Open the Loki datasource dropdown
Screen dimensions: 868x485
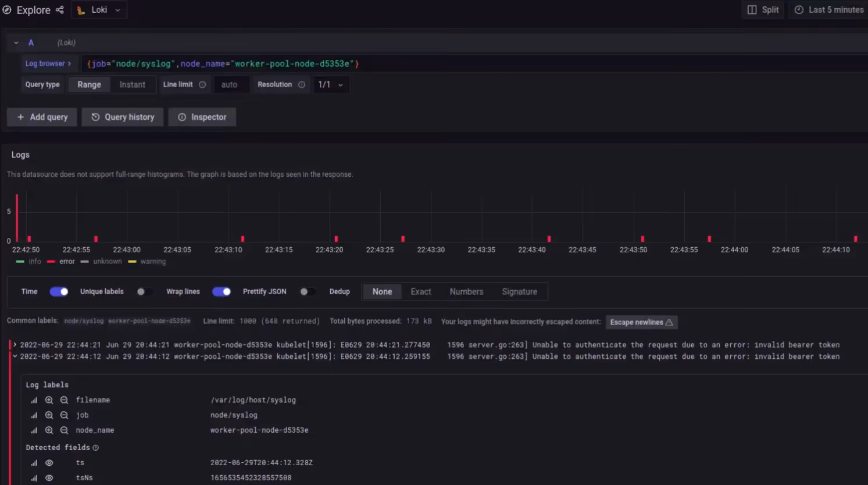pos(116,9)
